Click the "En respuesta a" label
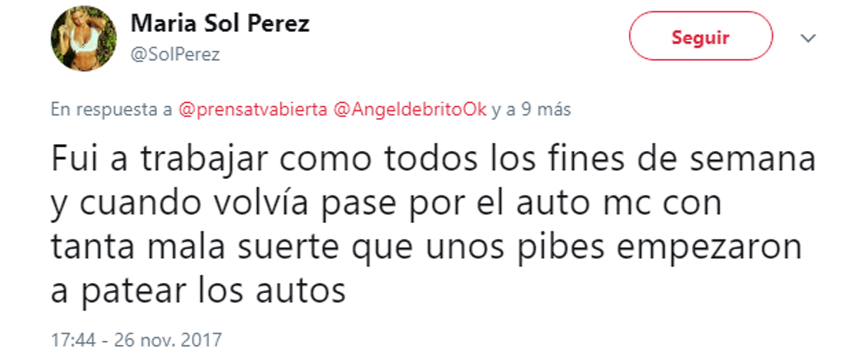The width and height of the screenshot is (868, 363). (112, 110)
